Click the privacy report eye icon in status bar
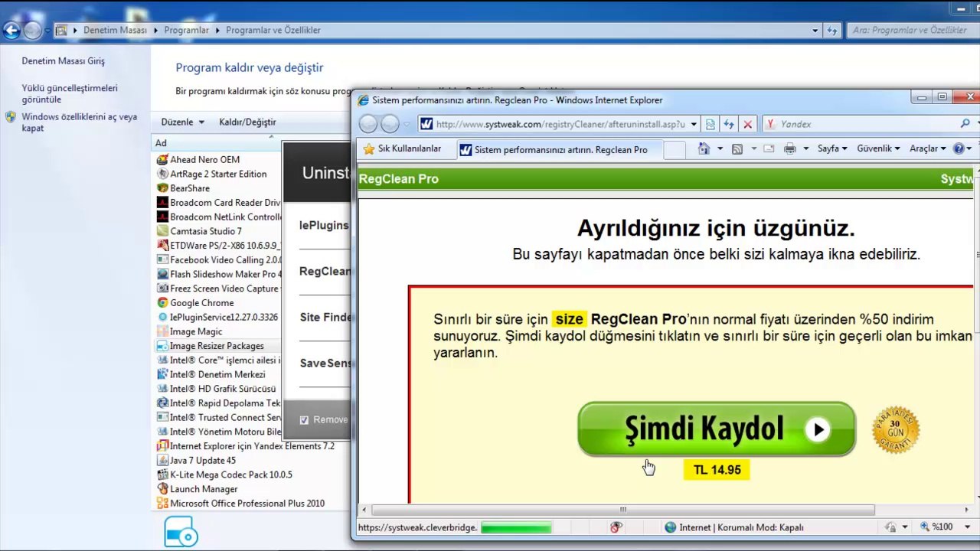Viewport: 980px width, 551px height. (616, 527)
